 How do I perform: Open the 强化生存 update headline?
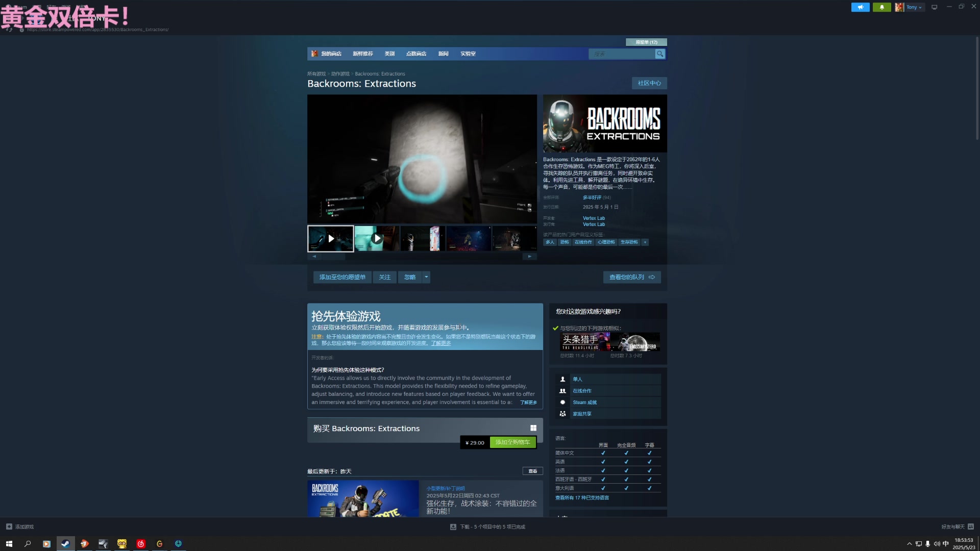[x=481, y=507]
